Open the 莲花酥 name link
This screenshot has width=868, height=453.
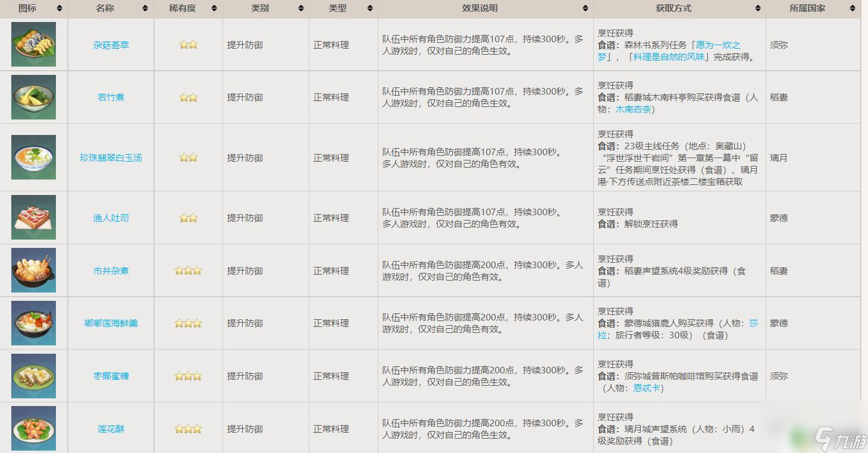click(111, 429)
